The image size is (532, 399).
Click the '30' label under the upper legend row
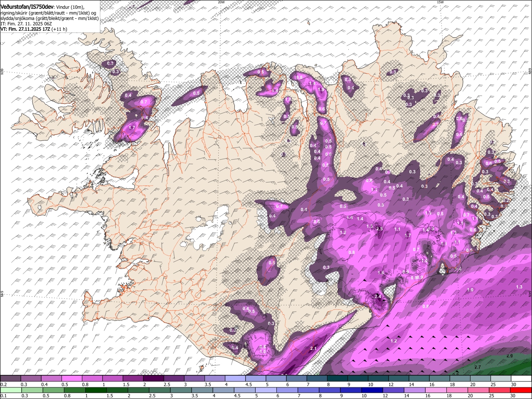513,384
